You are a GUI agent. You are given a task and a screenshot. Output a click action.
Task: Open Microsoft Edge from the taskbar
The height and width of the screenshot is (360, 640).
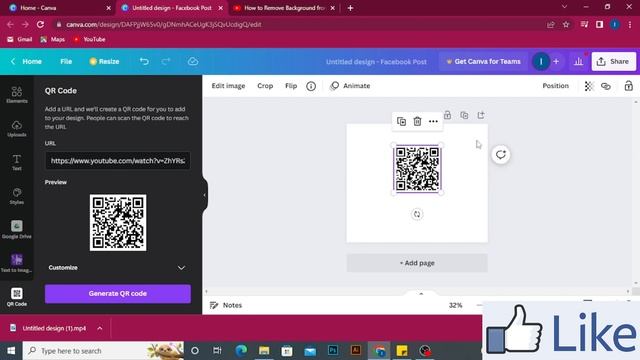(241, 351)
